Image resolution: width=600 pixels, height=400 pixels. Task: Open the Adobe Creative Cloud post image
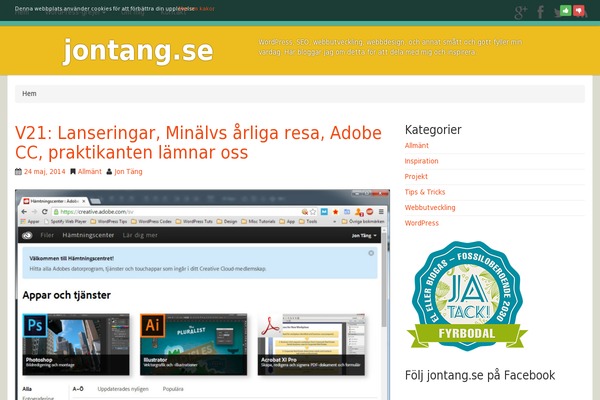click(x=202, y=294)
